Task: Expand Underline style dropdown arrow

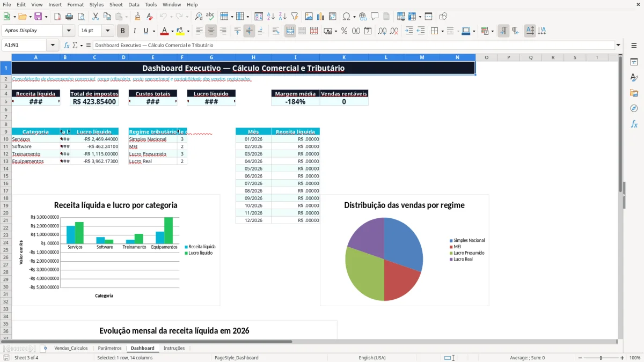Action: click(153, 31)
